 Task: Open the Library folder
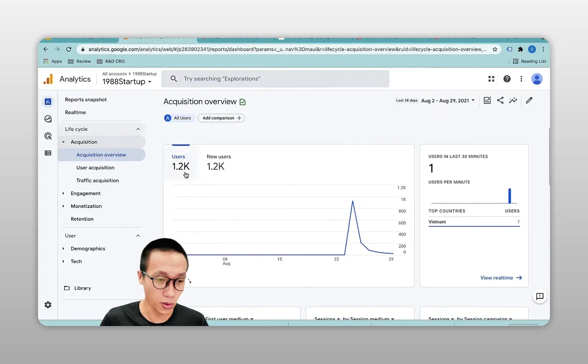(x=78, y=288)
